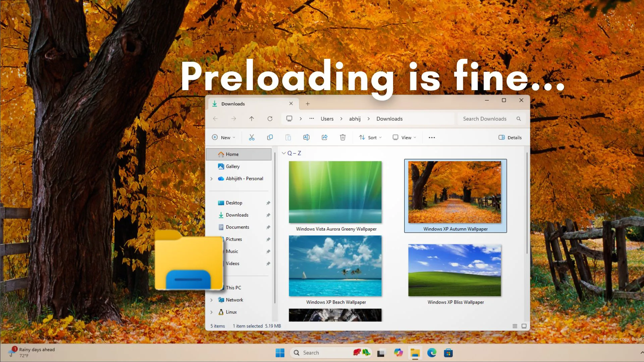
Task: Click the Delete trash icon
Action: [x=342, y=137]
